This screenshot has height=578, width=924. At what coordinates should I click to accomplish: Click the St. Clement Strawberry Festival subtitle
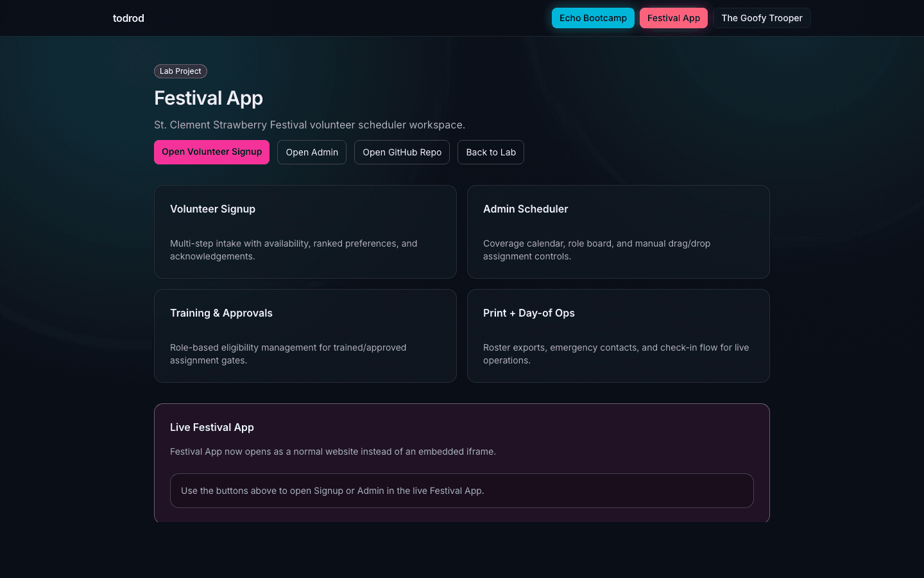tap(309, 125)
